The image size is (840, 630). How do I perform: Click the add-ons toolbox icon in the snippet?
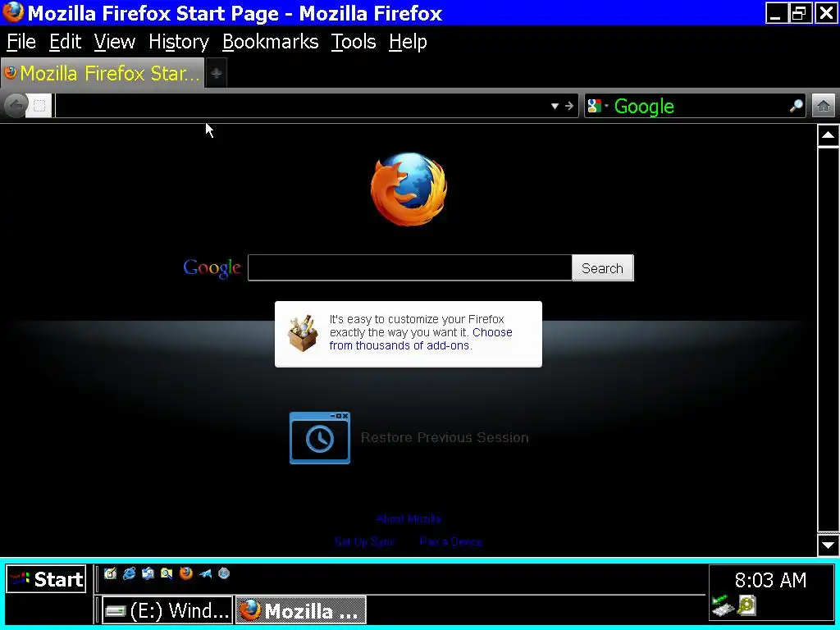click(x=303, y=333)
